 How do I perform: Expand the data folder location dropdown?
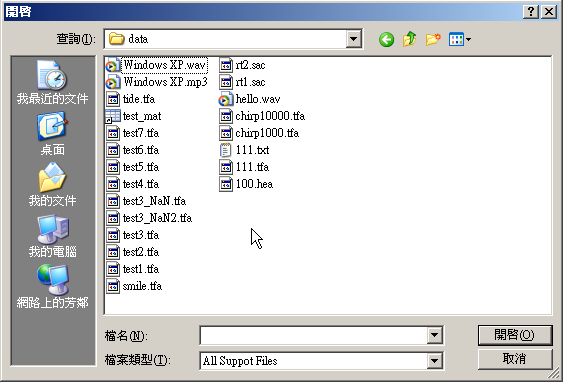pyautogui.click(x=354, y=39)
